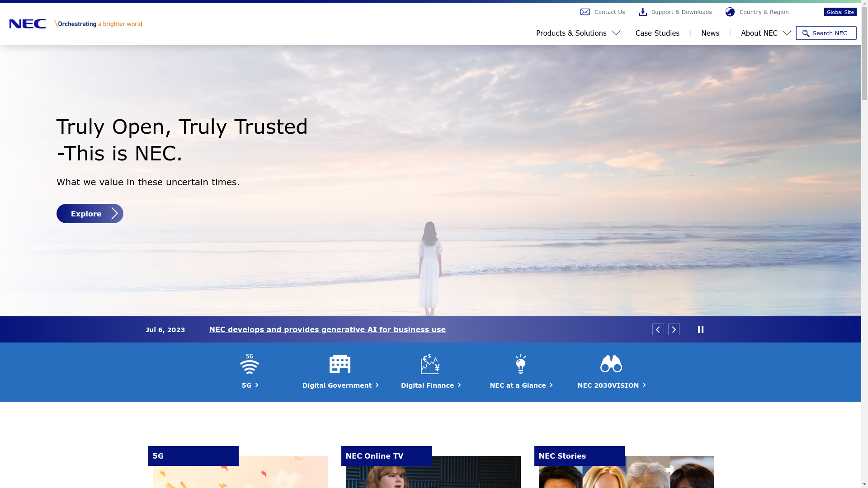The width and height of the screenshot is (868, 488).
Task: Open the News menu item
Action: point(710,33)
